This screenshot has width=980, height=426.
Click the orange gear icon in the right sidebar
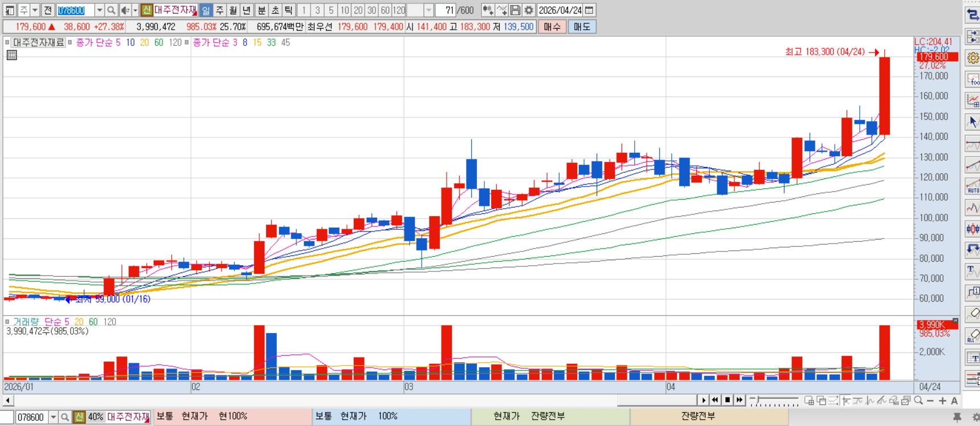pos(973,58)
